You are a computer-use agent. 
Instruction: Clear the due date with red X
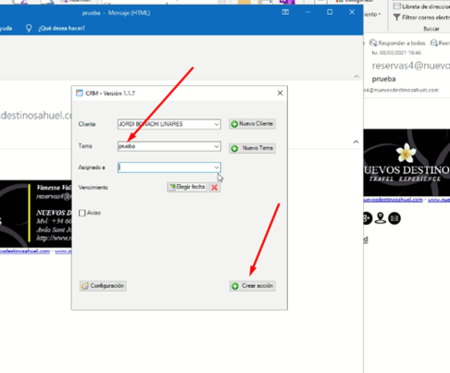point(214,187)
